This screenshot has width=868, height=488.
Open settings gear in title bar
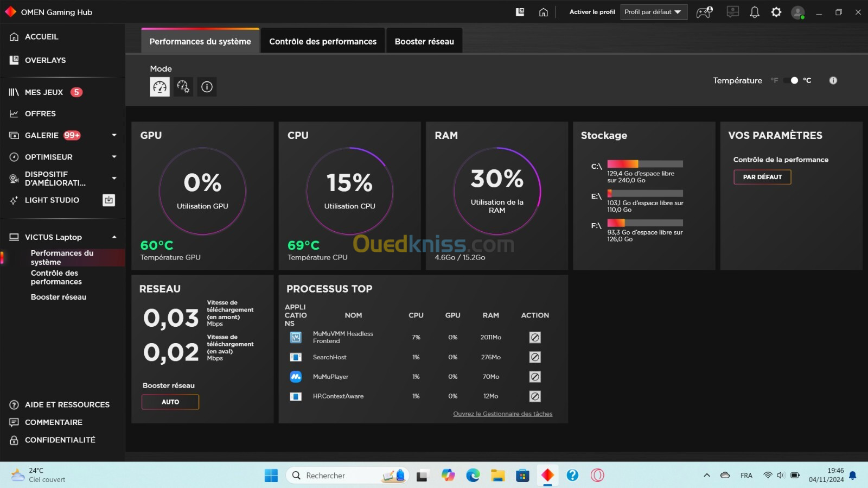click(x=776, y=12)
